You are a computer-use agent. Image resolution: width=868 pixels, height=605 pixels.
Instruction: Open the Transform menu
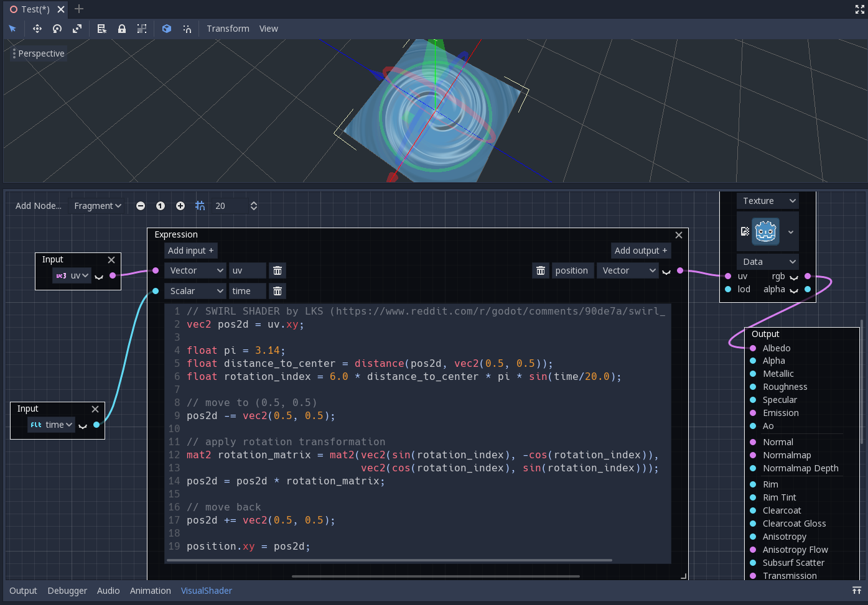coord(228,29)
